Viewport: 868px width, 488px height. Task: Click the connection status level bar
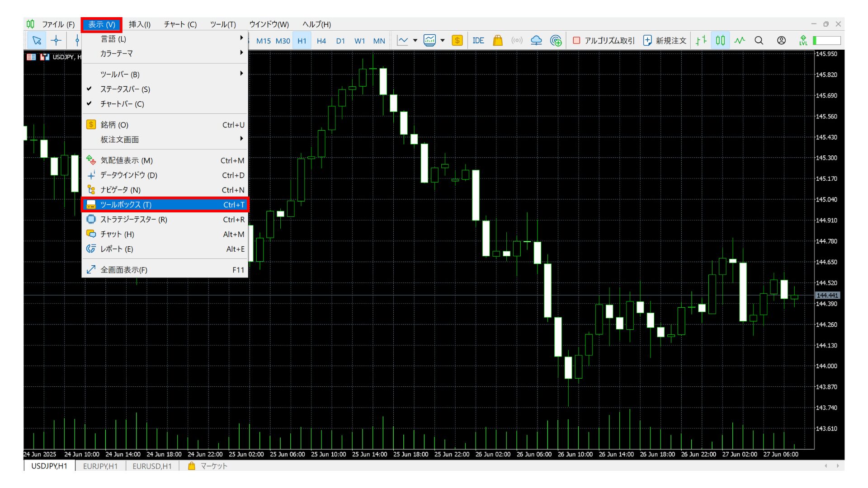[x=827, y=41]
